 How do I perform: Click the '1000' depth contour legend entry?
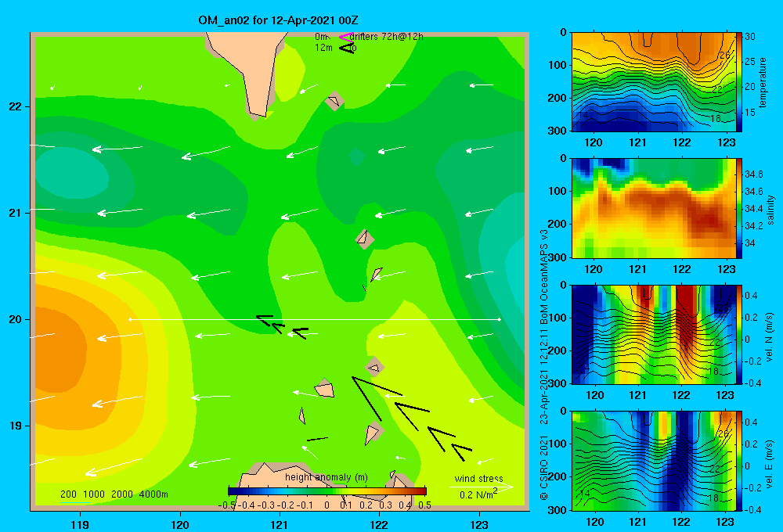click(94, 494)
